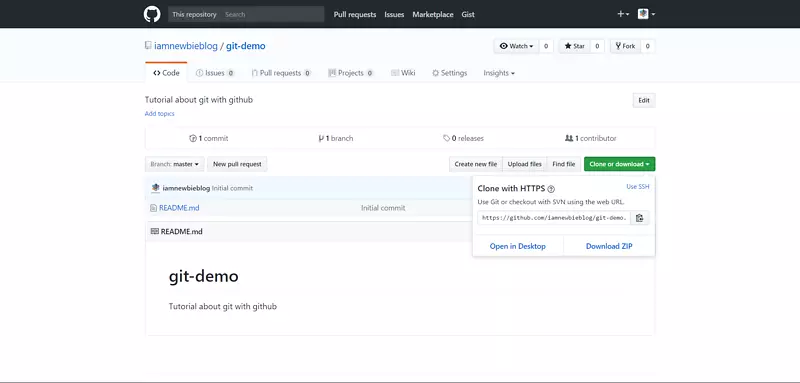This screenshot has height=383, width=800.
Task: Click iamnewbieblog commit author name
Action: tap(186, 188)
